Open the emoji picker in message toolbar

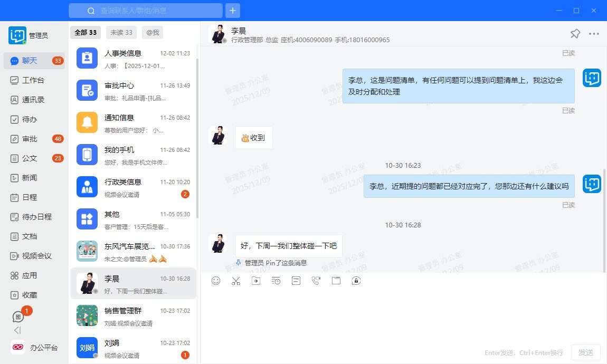point(216,281)
